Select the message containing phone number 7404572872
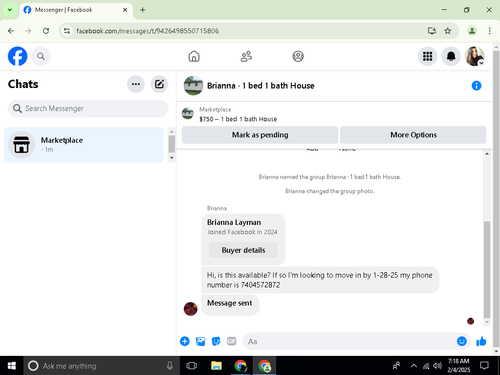Image resolution: width=500 pixels, height=375 pixels. 320,280
